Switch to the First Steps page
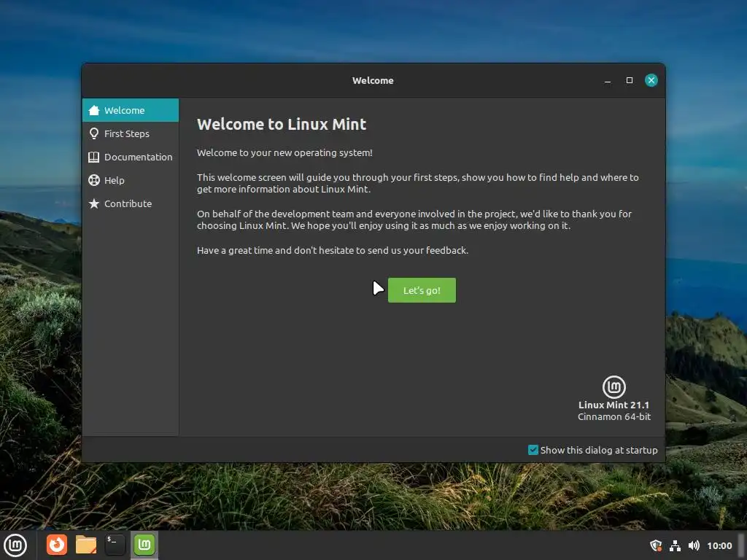The width and height of the screenshot is (747, 560). click(130, 133)
